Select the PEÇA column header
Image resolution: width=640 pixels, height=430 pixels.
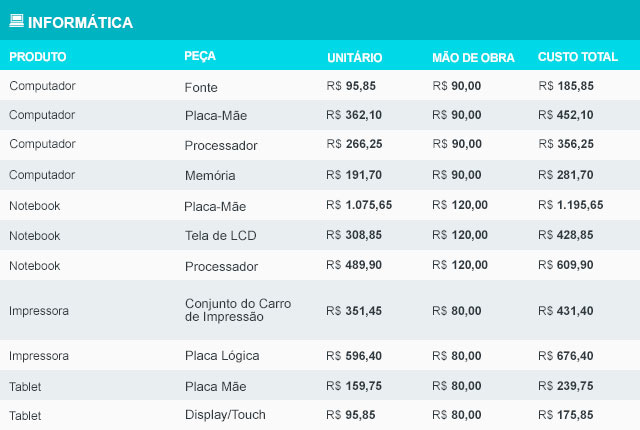click(200, 56)
